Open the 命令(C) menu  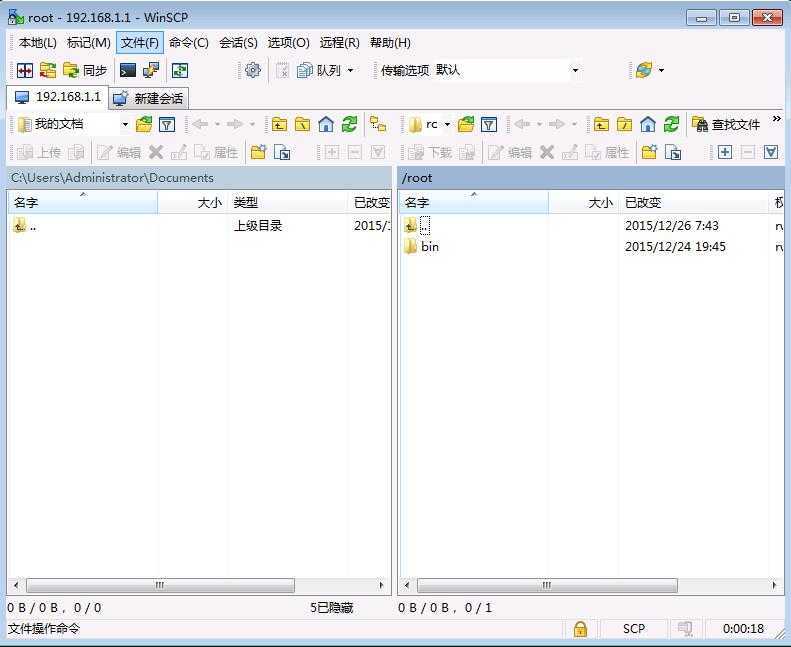[x=189, y=42]
